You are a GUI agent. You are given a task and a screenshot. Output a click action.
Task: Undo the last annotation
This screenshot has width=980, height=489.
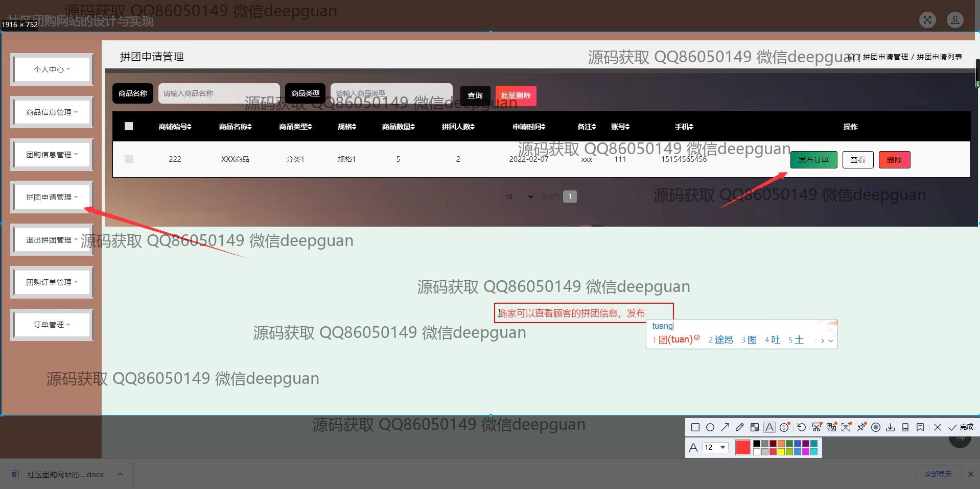(801, 427)
